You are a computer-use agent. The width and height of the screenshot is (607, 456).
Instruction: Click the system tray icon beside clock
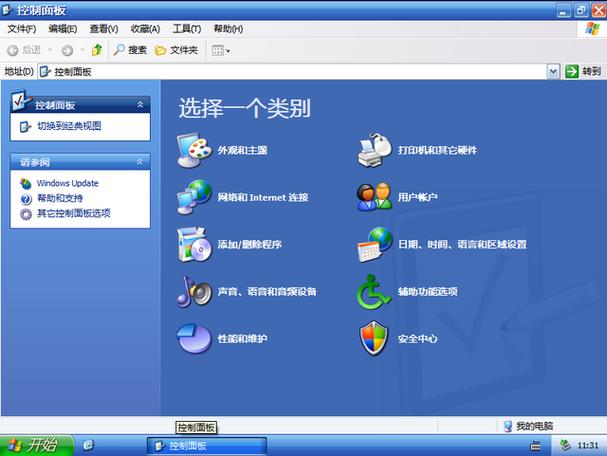click(x=565, y=445)
